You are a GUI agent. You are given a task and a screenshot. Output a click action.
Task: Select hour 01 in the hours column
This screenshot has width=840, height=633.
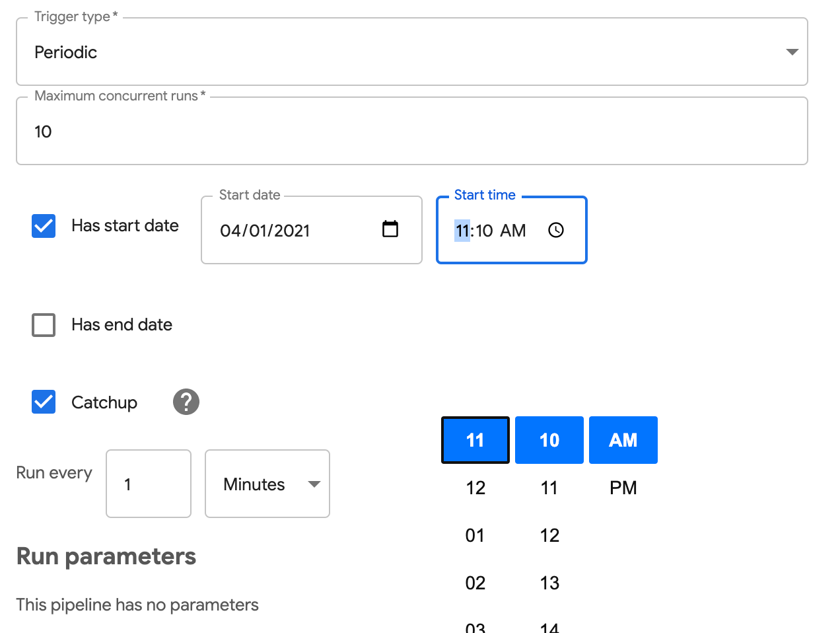click(x=475, y=535)
